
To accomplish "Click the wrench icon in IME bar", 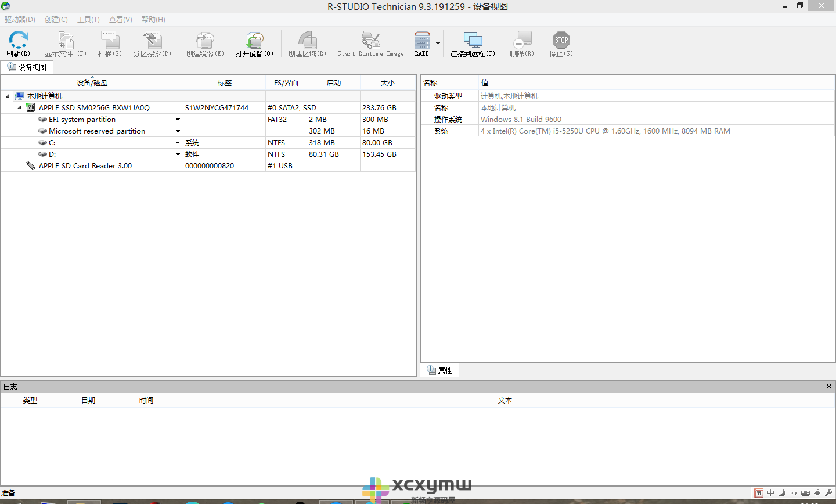I will [x=828, y=493].
